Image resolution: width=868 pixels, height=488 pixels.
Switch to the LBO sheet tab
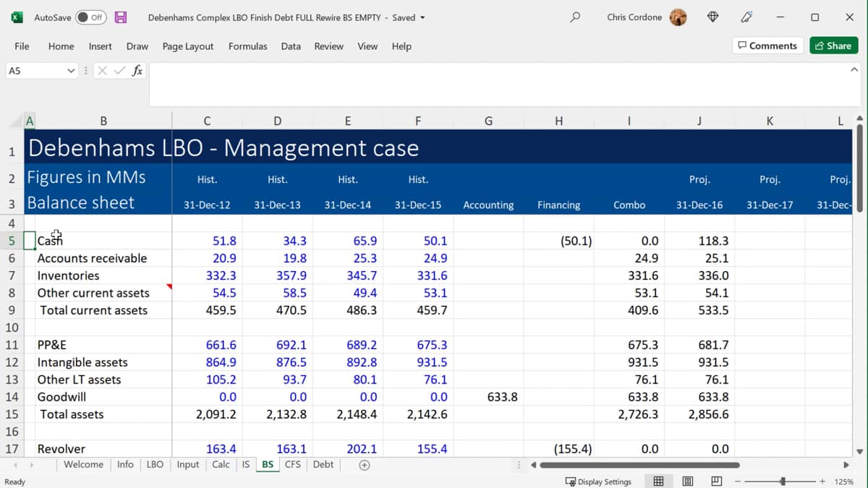click(x=155, y=465)
